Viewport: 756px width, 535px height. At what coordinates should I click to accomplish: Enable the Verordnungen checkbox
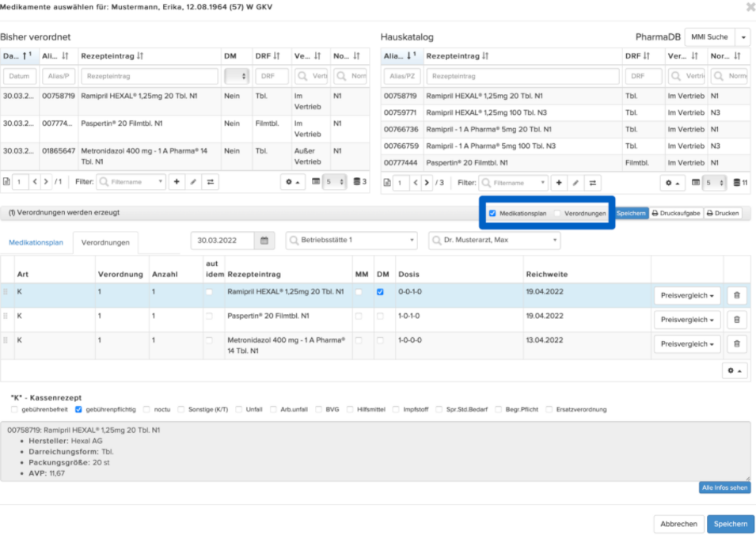(x=557, y=213)
